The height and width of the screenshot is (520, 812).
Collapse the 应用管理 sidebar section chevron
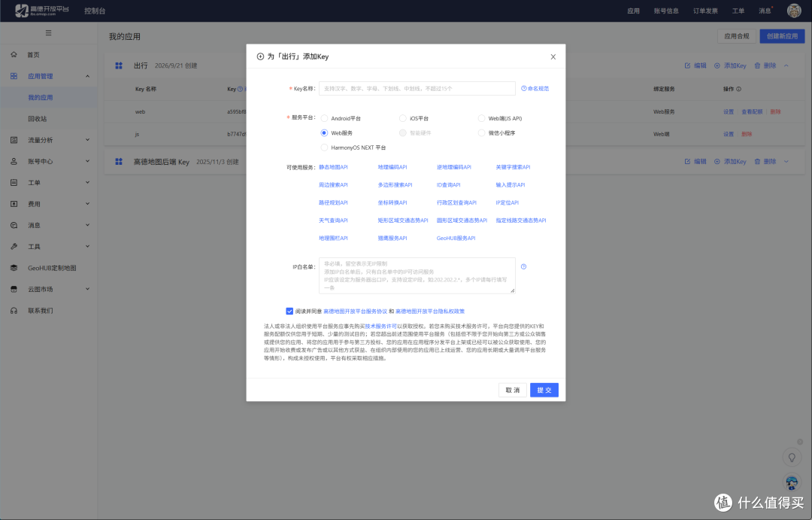tap(87, 76)
